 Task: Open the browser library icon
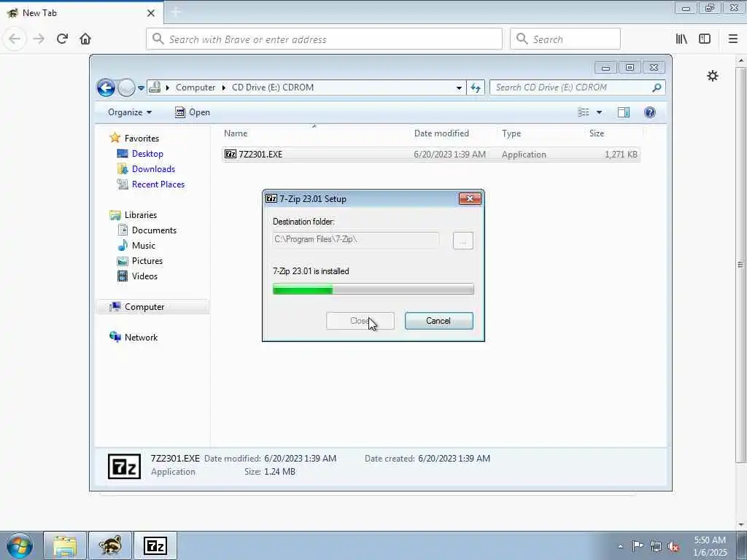click(x=681, y=39)
